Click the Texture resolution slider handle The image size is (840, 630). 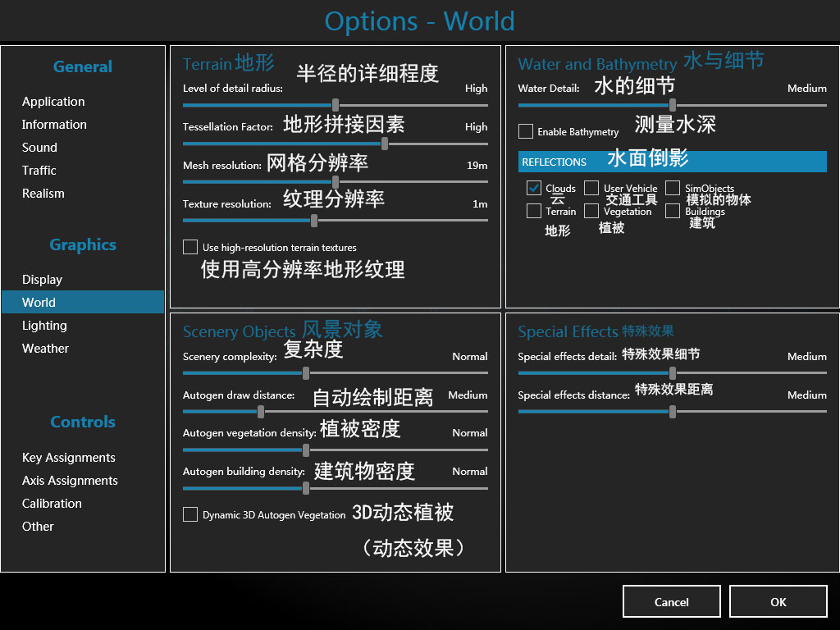point(314,220)
